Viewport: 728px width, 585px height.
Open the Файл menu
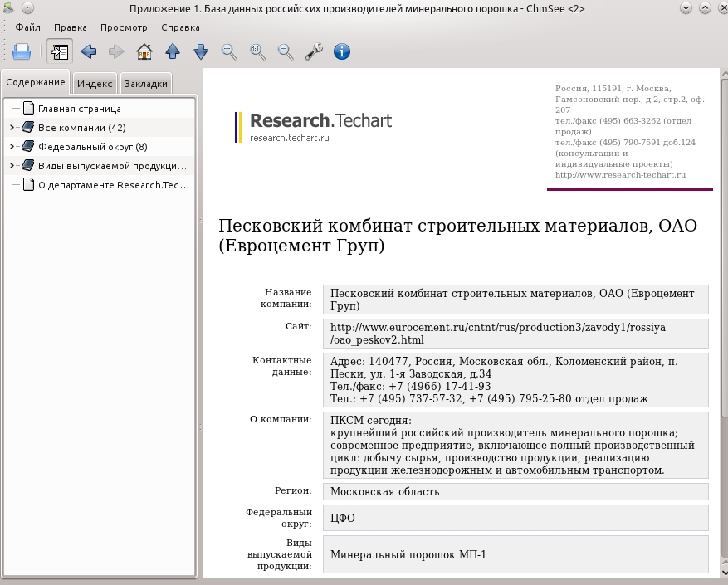tap(27, 27)
